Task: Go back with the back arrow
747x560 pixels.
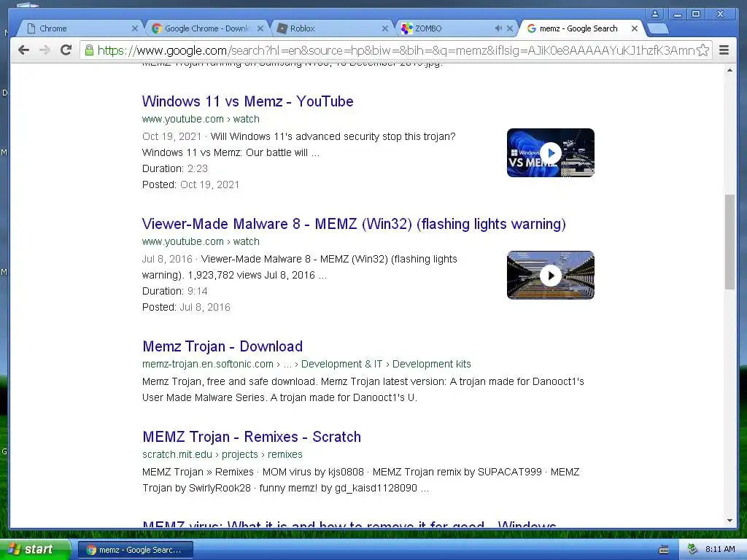Action: (23, 50)
